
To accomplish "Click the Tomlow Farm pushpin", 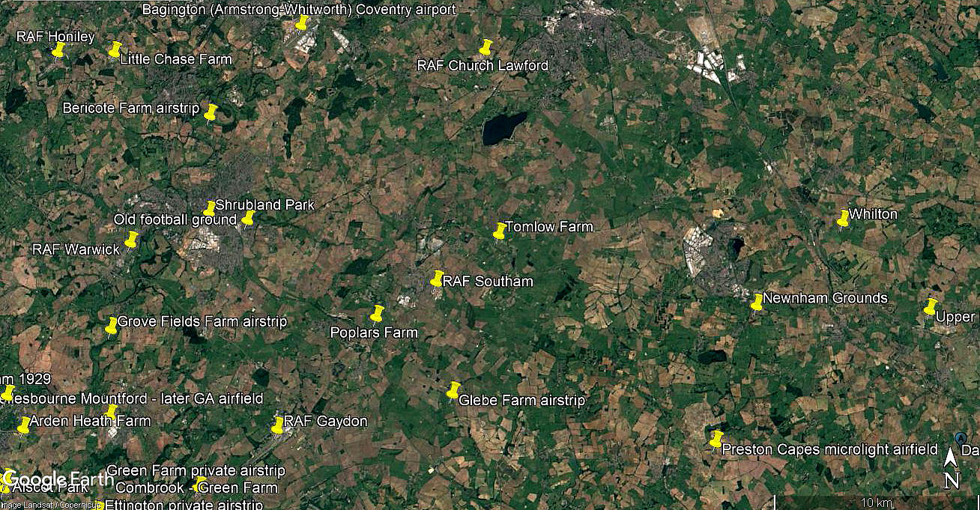I will 500,231.
